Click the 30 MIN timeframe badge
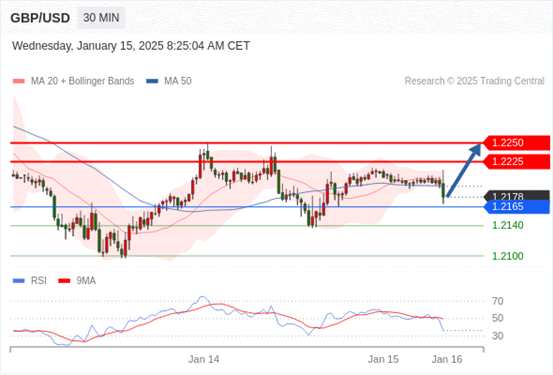Viewport: 553px width, 375px height. click(x=101, y=18)
